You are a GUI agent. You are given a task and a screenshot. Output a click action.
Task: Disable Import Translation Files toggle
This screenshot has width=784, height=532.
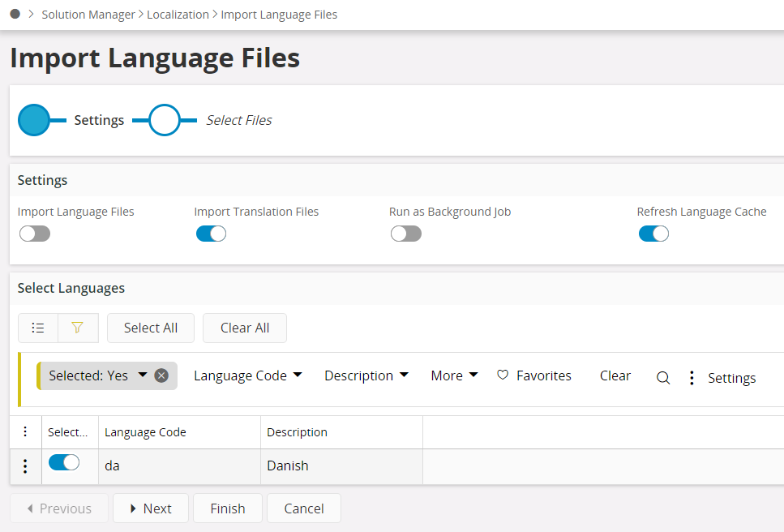[211, 234]
